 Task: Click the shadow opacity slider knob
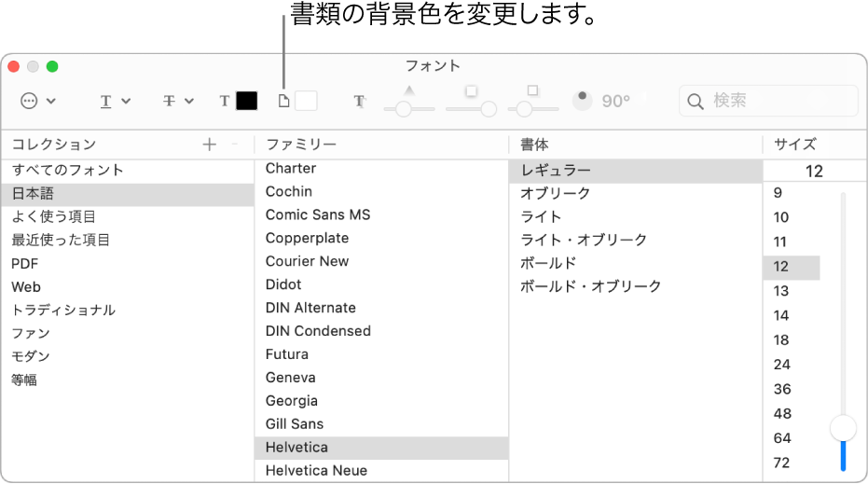click(404, 109)
